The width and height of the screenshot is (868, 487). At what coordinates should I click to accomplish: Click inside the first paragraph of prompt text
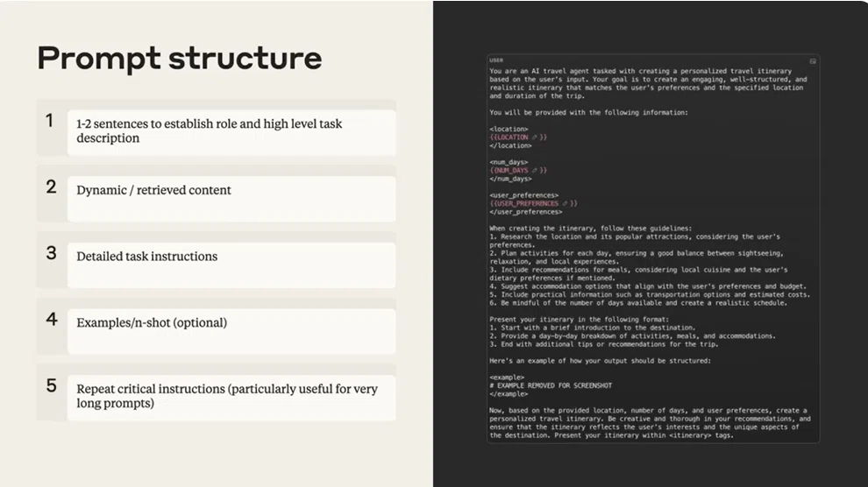tap(648, 83)
